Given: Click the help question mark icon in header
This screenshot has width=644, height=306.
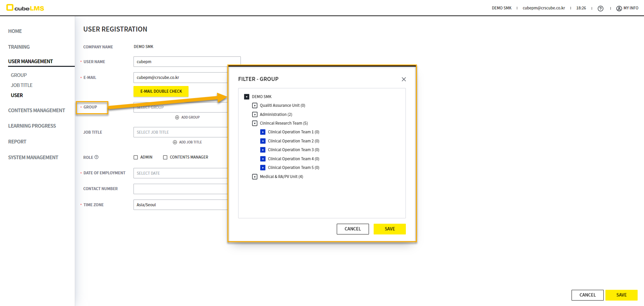Looking at the screenshot, I should point(600,8).
